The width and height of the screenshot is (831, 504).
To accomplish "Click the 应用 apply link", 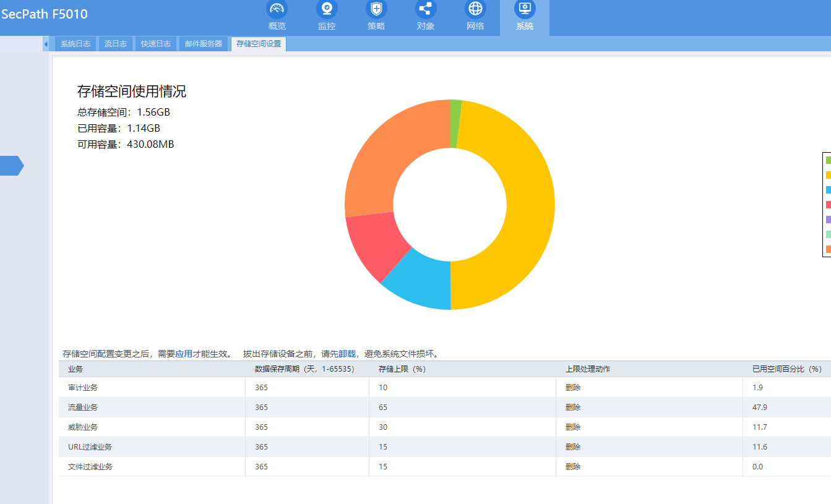I will coord(184,354).
